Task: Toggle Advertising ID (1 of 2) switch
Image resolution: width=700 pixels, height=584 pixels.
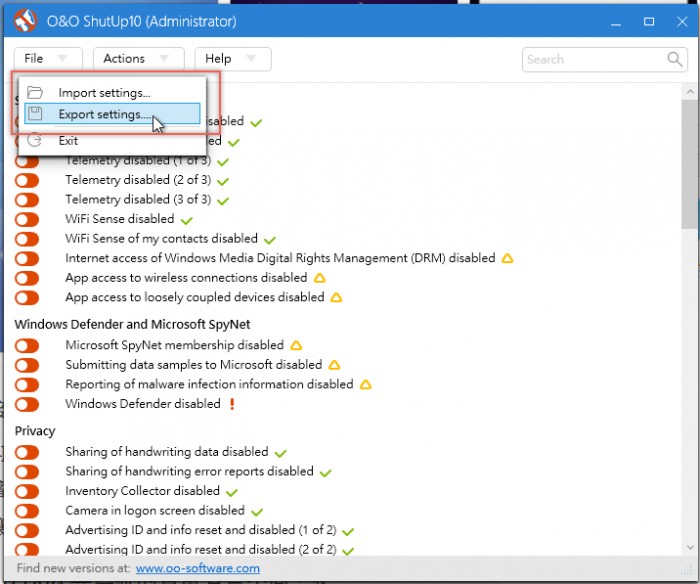Action: click(x=27, y=531)
